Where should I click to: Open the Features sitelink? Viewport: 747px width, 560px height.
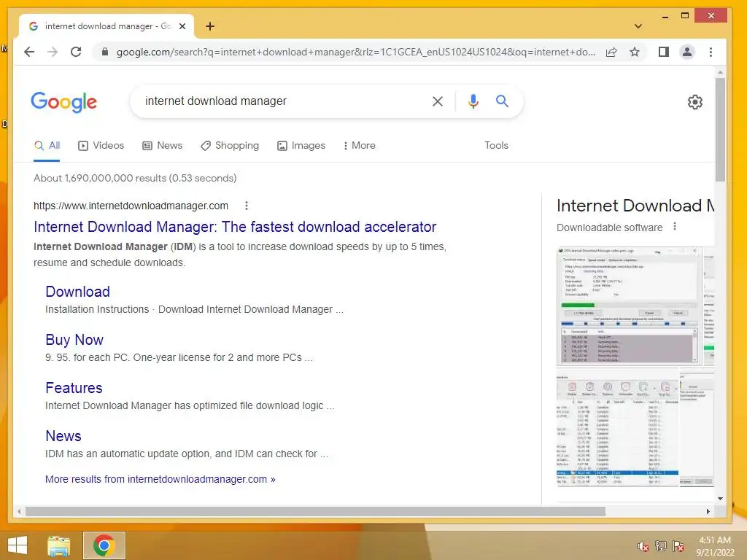click(x=74, y=388)
